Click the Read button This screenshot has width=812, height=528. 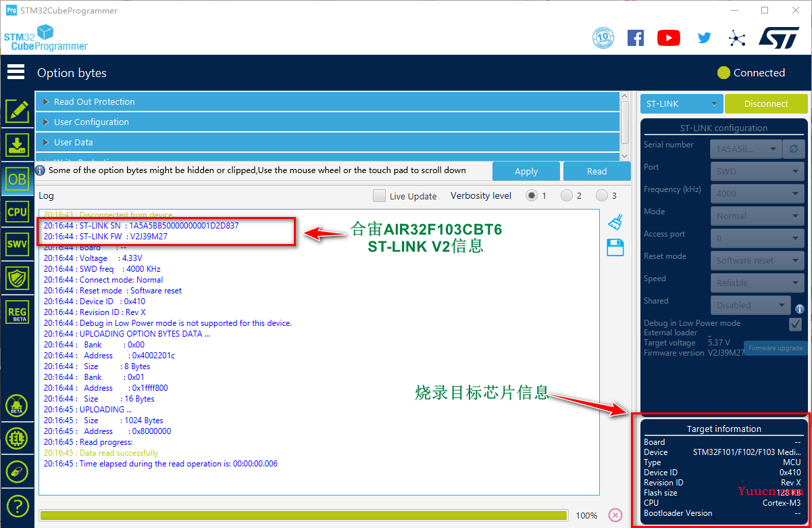(x=597, y=171)
